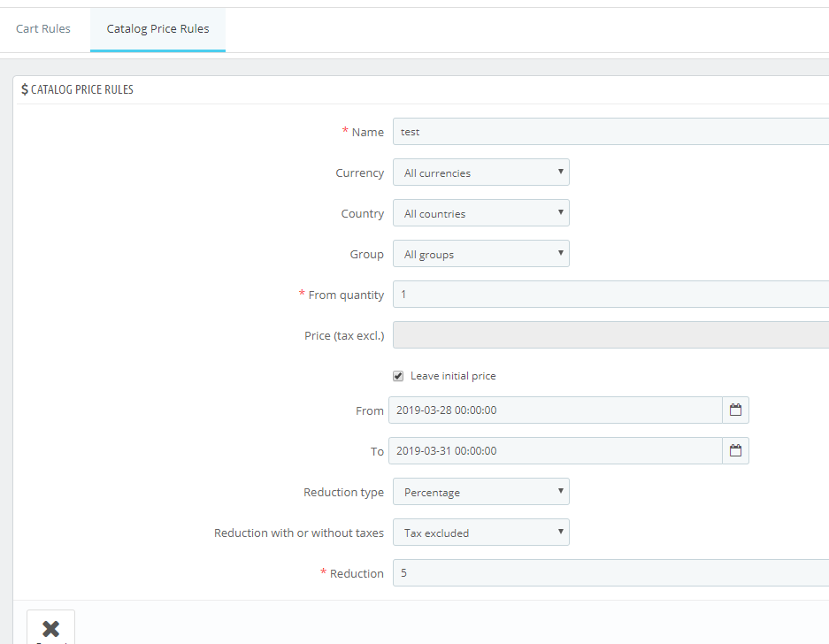The height and width of the screenshot is (644, 829).
Task: Click the Reduction amount input field
Action: tap(610, 573)
